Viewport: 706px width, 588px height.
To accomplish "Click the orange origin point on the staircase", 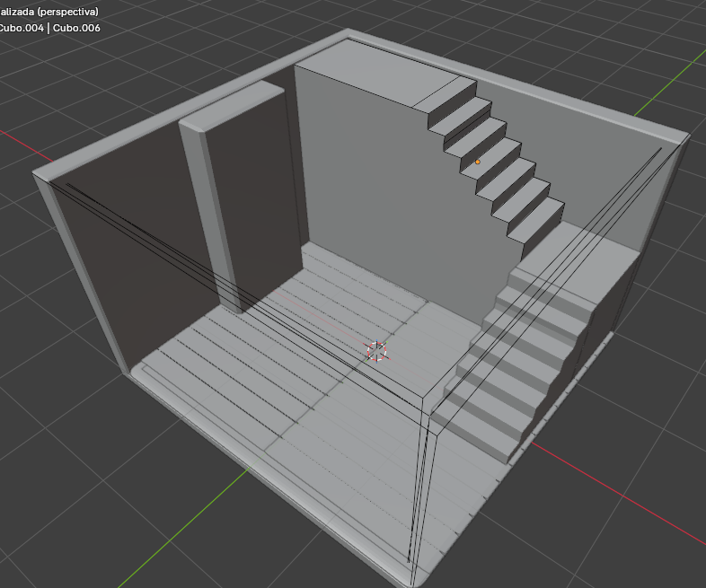I will pyautogui.click(x=478, y=162).
